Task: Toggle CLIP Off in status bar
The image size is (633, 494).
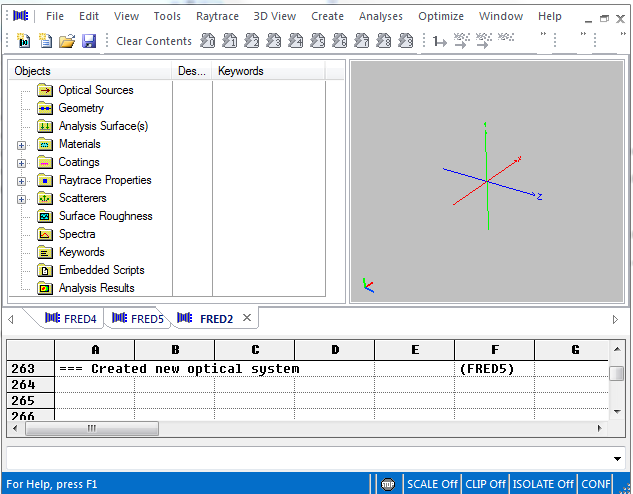Action: (x=485, y=484)
